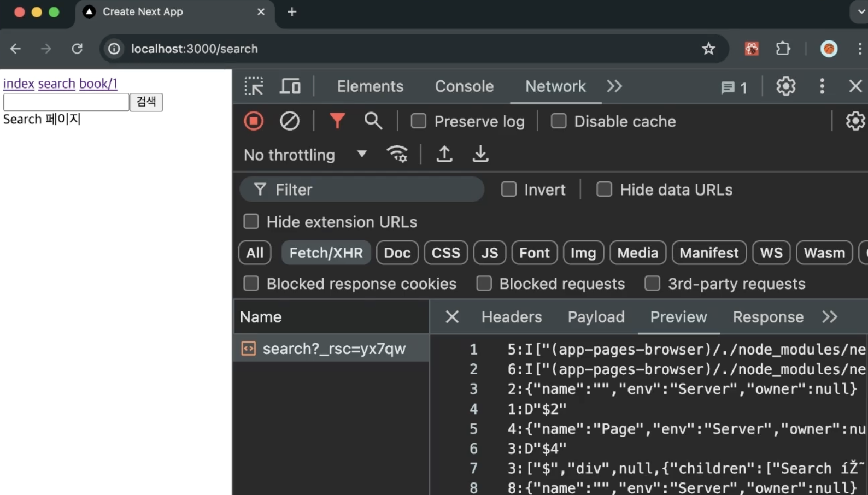Open DevTools three-dot customize menu

822,86
